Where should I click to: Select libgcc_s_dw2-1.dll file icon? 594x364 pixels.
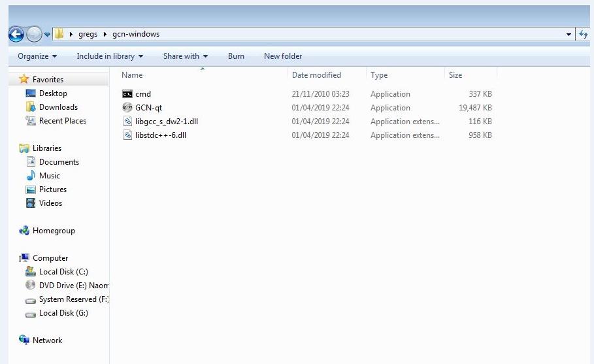(127, 121)
